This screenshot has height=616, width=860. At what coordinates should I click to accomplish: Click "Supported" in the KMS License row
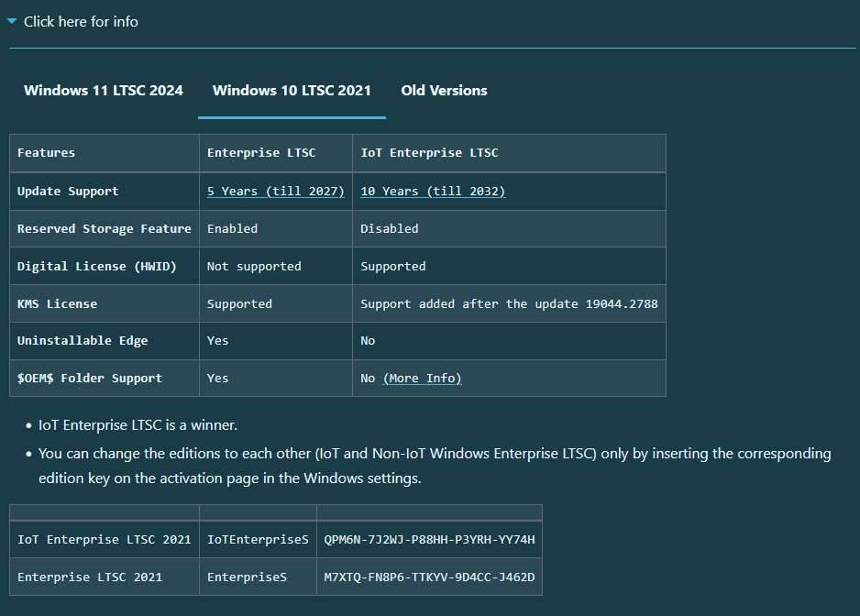276,304
